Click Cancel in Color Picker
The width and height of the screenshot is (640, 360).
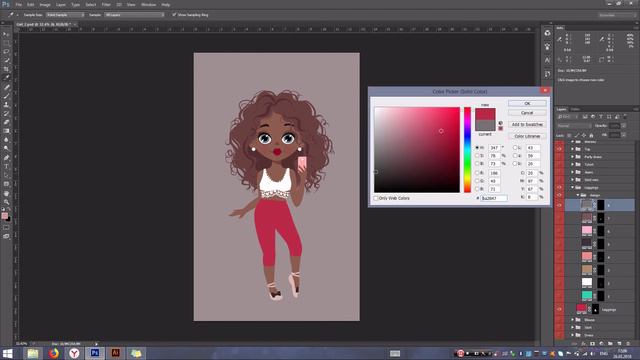527,113
